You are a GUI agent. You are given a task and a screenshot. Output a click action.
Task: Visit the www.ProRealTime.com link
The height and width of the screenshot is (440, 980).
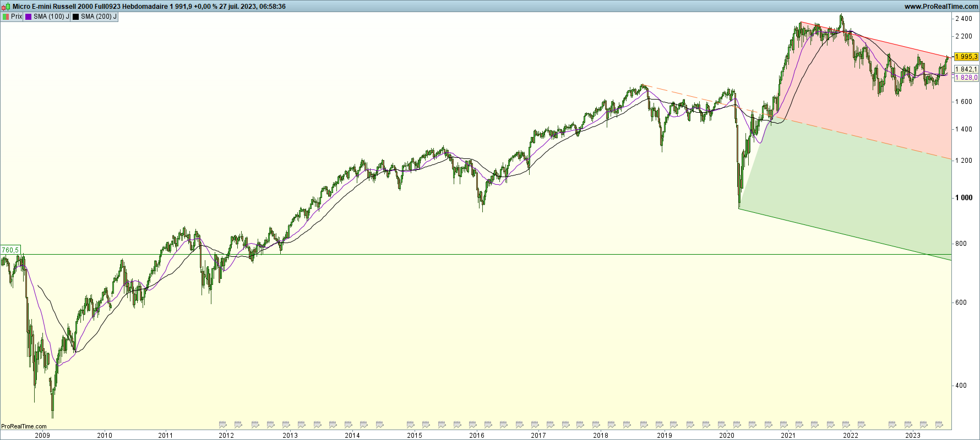(941, 7)
